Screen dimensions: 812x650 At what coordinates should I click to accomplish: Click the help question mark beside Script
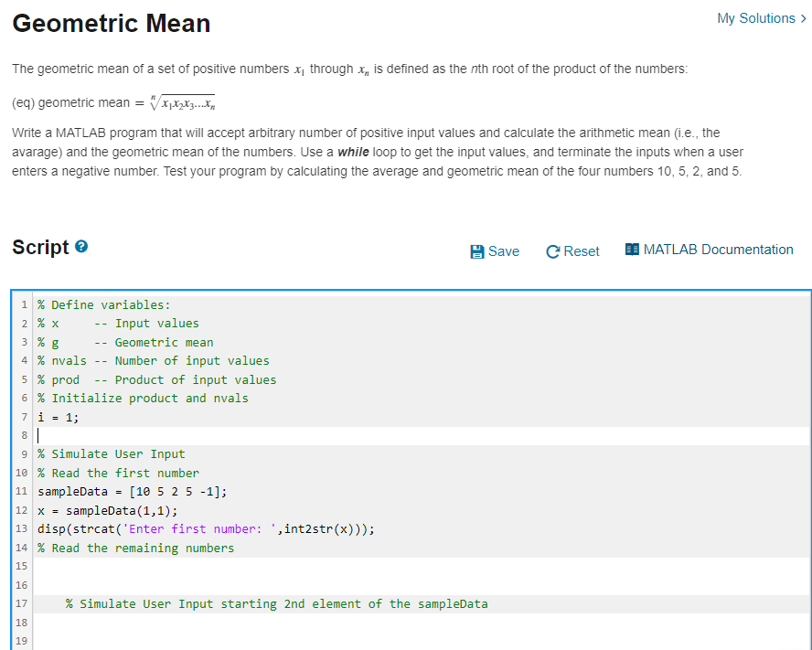click(x=82, y=248)
